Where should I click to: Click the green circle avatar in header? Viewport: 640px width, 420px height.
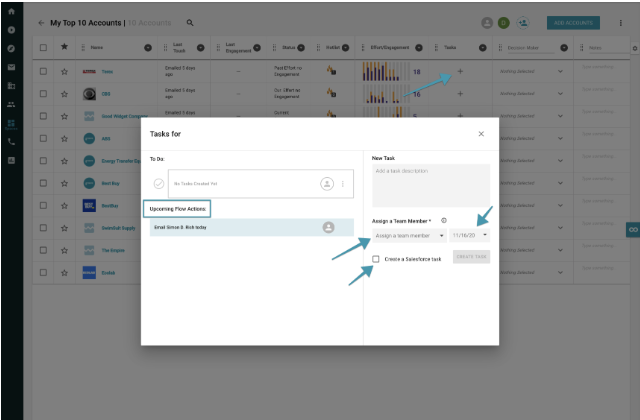(503, 23)
